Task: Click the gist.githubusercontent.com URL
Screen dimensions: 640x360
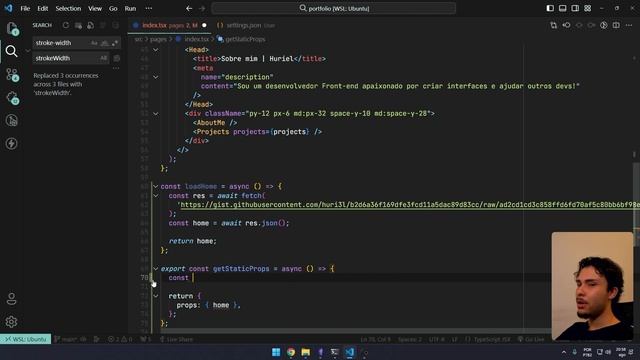Action: 410,205
